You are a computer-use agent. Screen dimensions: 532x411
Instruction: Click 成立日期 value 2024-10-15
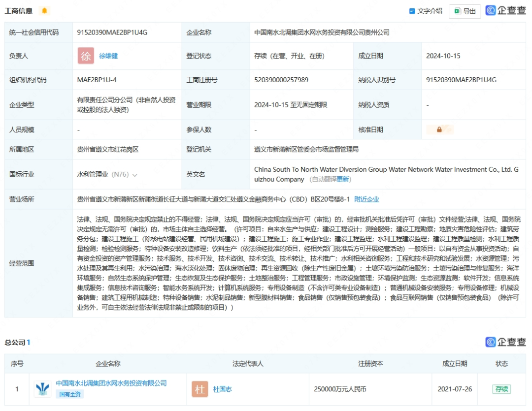443,56
